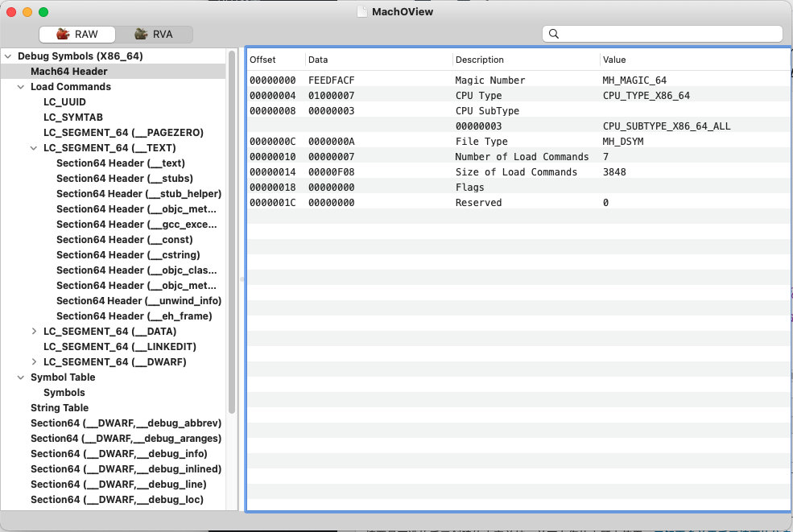Viewport: 793px width, 532px height.
Task: Collapse the Load Commands node
Action: pos(21,87)
